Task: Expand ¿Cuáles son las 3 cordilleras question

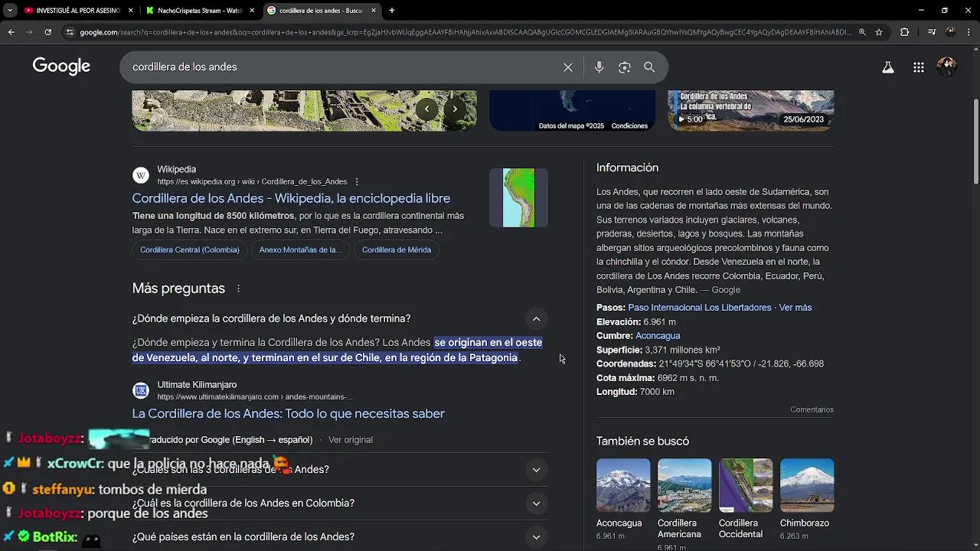Action: tap(536, 470)
